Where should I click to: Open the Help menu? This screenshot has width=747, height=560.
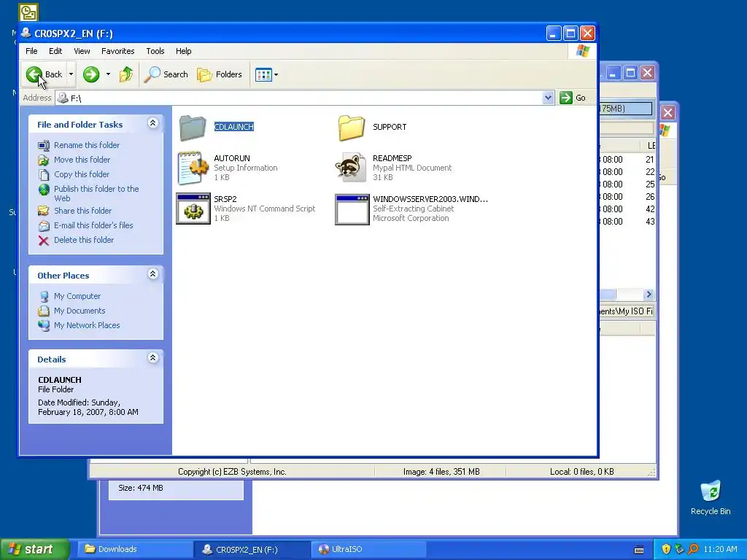pyautogui.click(x=183, y=51)
